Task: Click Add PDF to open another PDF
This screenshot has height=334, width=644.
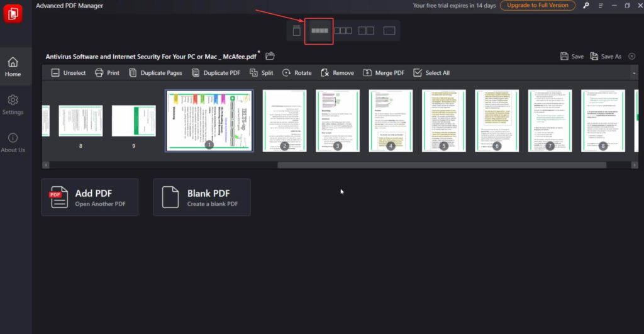Action: pyautogui.click(x=89, y=198)
